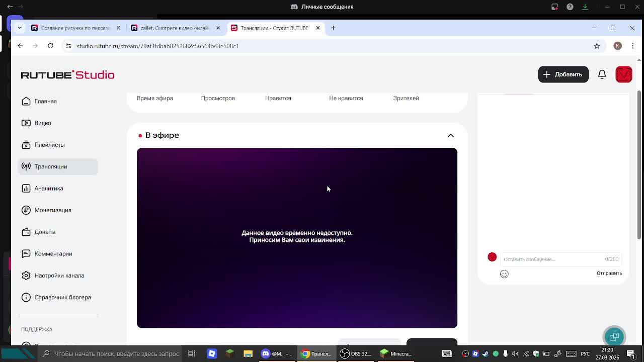This screenshot has width=644, height=362.
Task: Open the Chrome three-dot menu
Action: [633, 46]
